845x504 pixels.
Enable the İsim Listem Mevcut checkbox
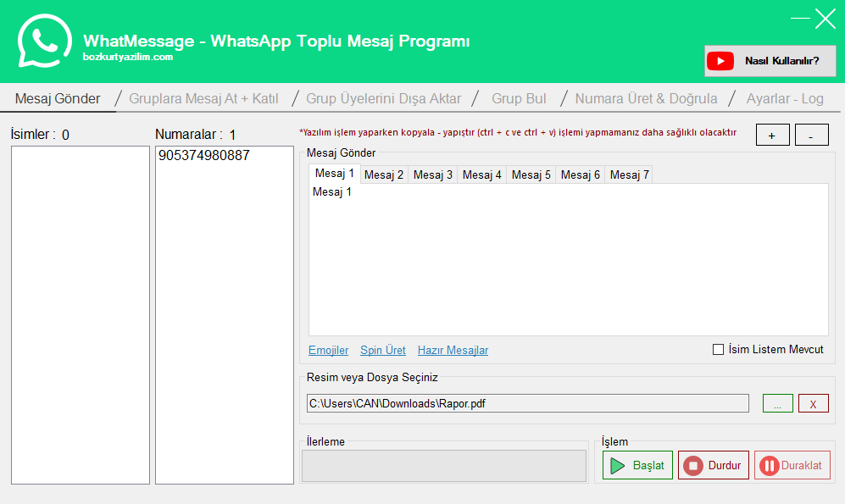[718, 350]
